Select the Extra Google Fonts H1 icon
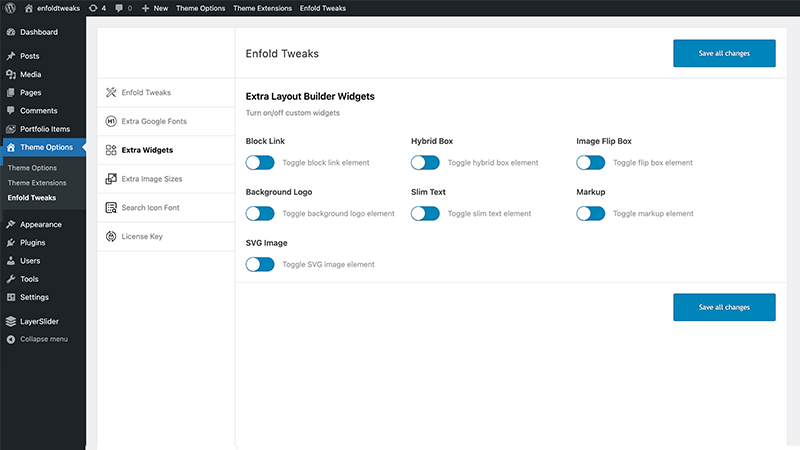The image size is (800, 450). (111, 121)
